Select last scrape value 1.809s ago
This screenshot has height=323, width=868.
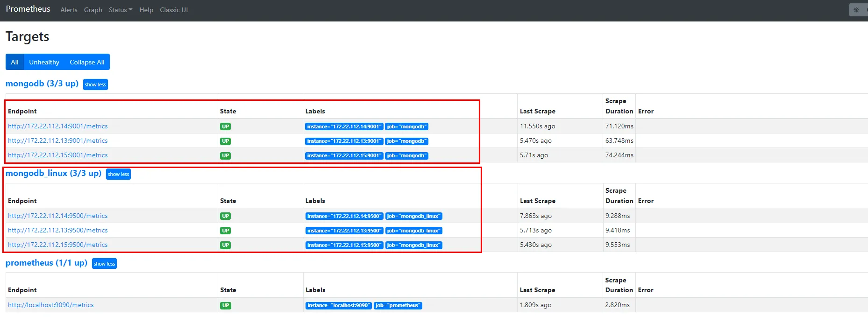(536, 305)
